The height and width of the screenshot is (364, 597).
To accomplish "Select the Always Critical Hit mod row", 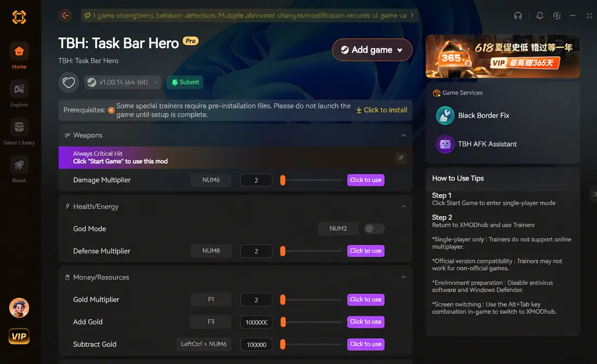I will click(236, 158).
